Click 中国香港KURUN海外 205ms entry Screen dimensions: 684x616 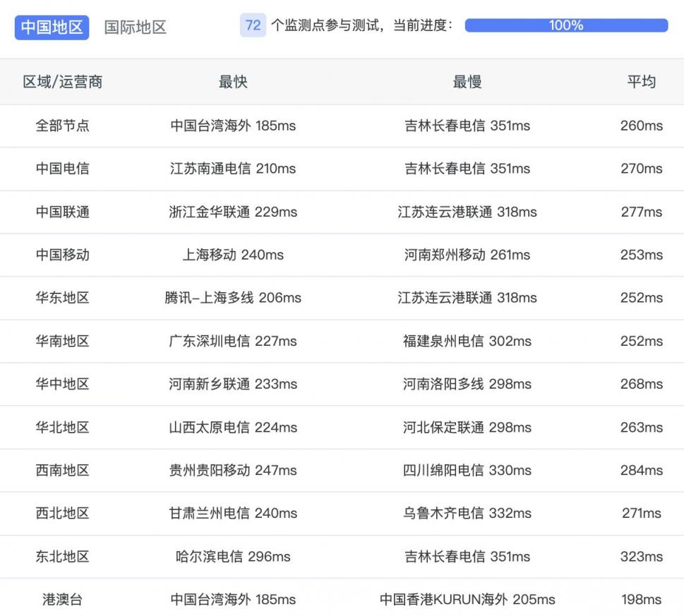pyautogui.click(x=467, y=599)
